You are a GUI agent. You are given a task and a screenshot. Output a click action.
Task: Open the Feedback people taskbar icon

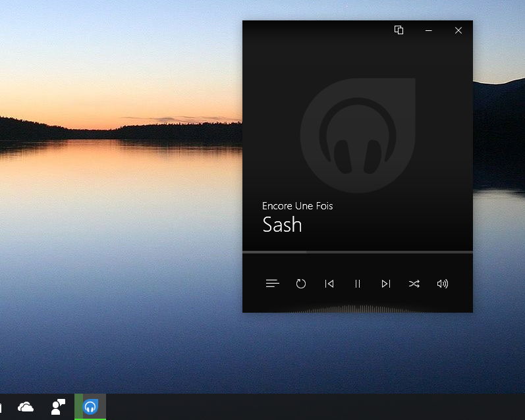click(58, 407)
